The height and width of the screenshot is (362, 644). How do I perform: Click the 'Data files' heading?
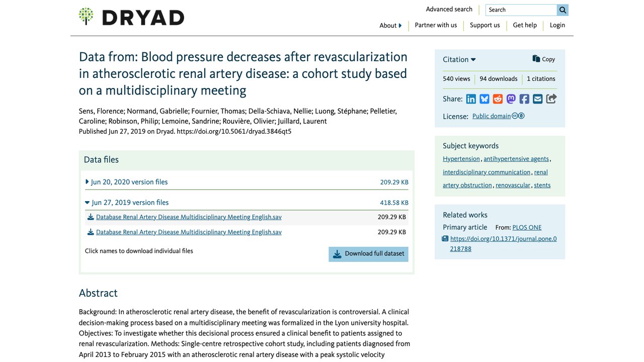(101, 160)
